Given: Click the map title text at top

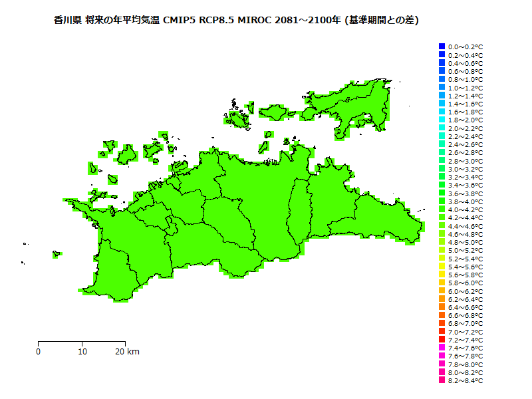Looking at the screenshot, I should [x=235, y=21].
